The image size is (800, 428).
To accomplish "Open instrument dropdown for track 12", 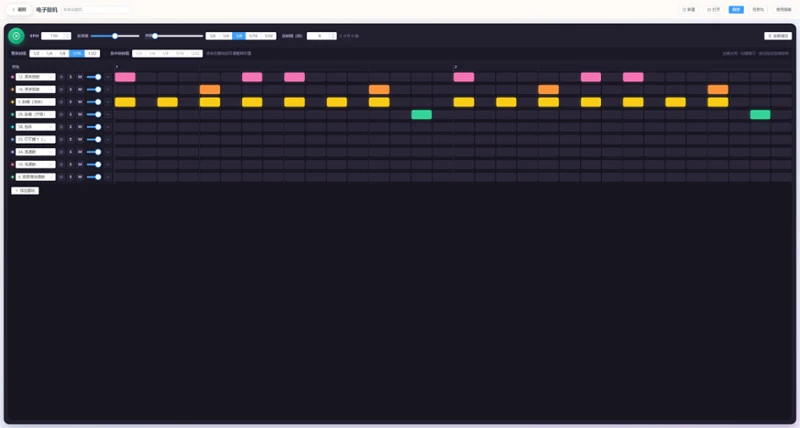I will coord(35,77).
